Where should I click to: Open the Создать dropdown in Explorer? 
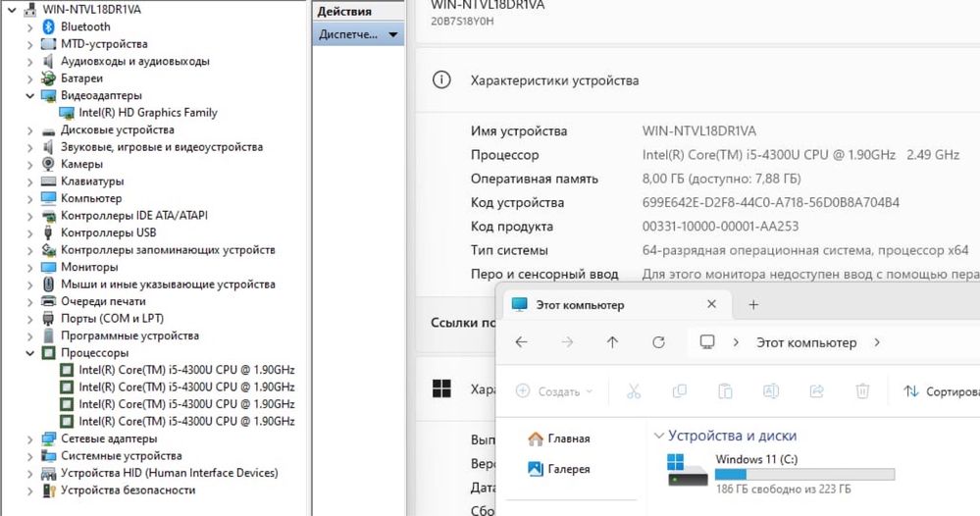[553, 391]
